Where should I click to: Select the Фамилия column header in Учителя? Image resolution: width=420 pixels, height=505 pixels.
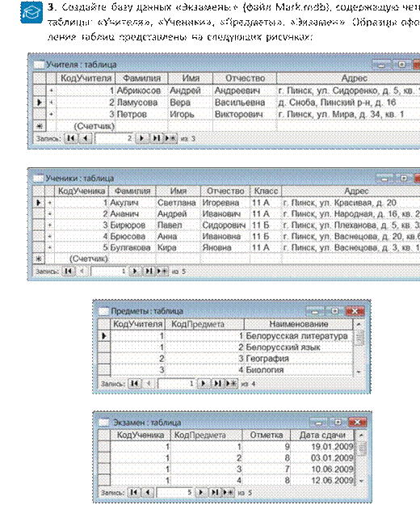click(x=141, y=78)
